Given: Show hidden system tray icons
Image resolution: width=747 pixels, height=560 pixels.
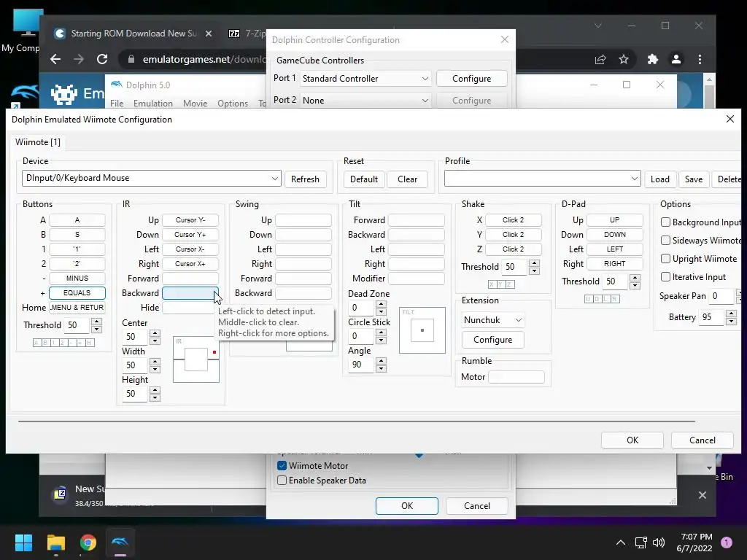Looking at the screenshot, I should 620,542.
